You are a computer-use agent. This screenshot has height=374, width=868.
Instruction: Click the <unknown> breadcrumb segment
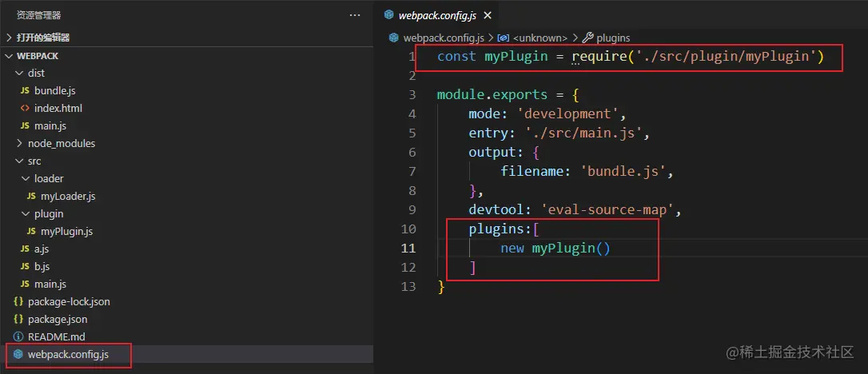click(540, 38)
